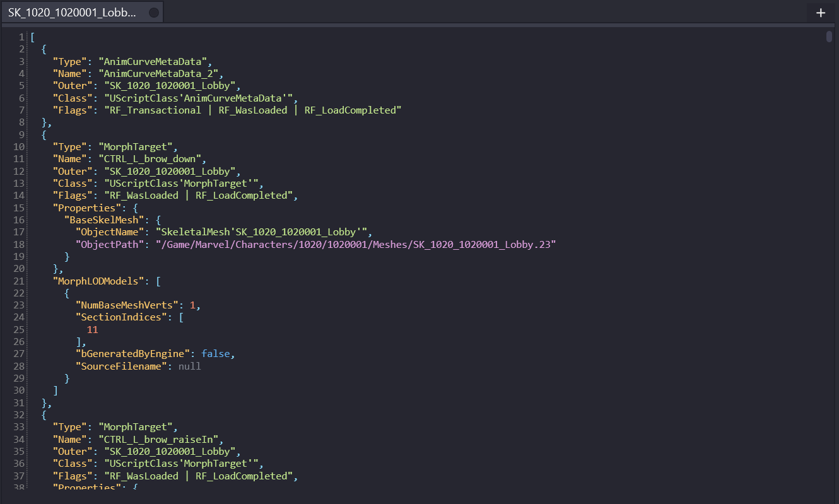839x504 pixels.
Task: Click the null value on line 28
Action: pyautogui.click(x=190, y=366)
